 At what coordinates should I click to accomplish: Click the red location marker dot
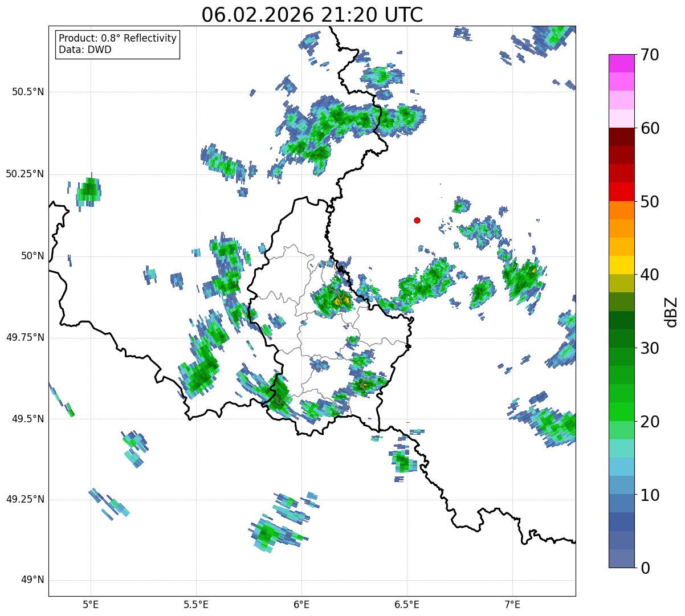click(x=417, y=221)
